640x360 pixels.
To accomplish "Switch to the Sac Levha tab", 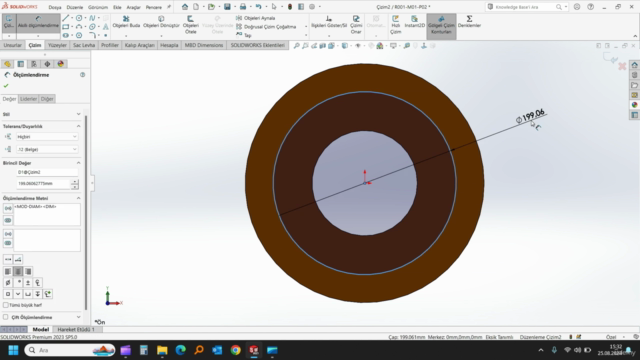I will [x=84, y=45].
